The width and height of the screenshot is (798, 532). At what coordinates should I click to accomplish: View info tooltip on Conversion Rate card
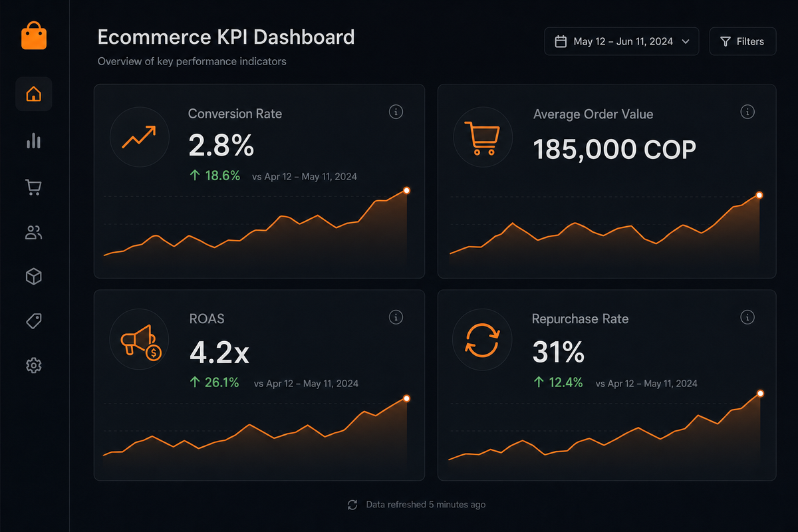point(396,112)
